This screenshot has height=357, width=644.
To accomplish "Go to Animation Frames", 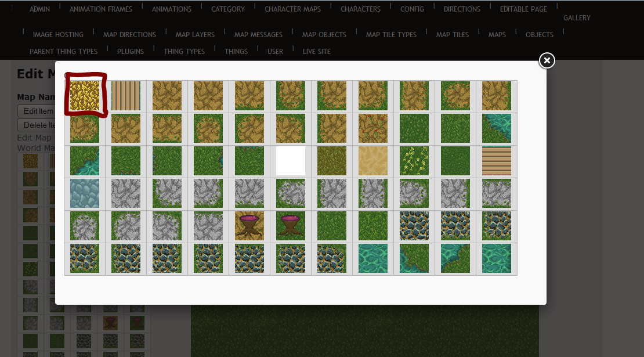I will 100,9.
